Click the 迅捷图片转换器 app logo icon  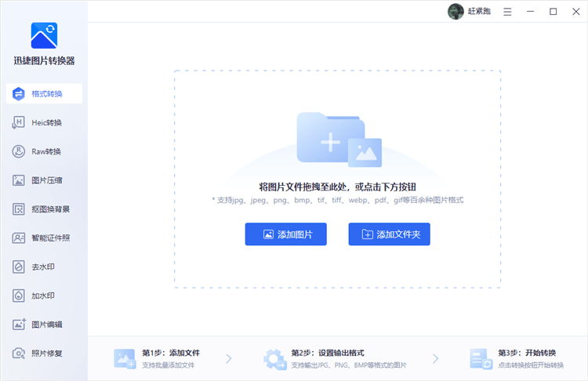[x=44, y=35]
